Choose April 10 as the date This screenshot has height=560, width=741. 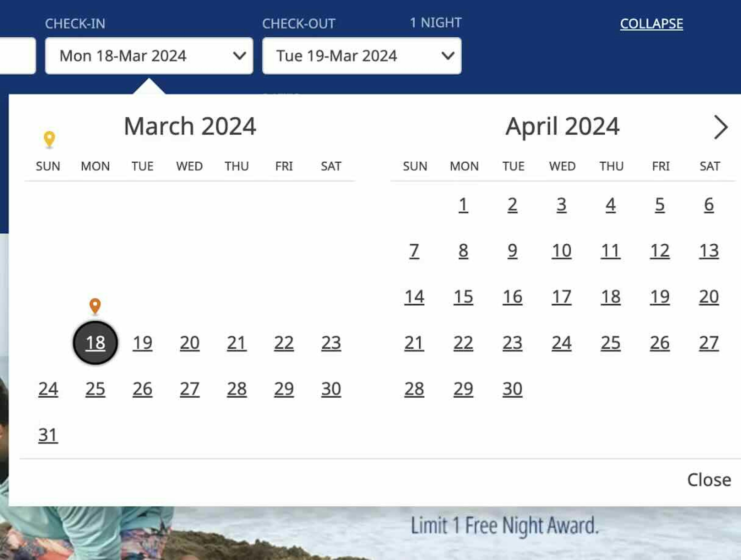[x=562, y=251]
